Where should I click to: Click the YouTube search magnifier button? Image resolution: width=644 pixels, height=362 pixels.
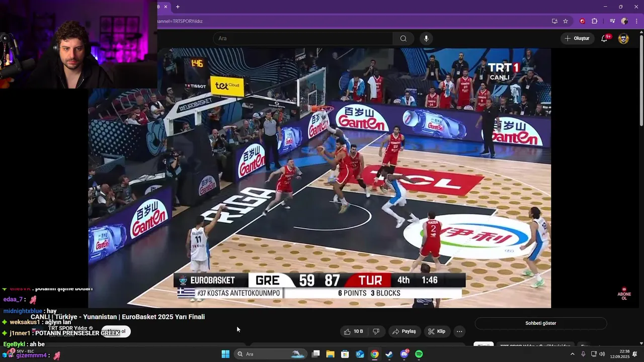(x=404, y=39)
